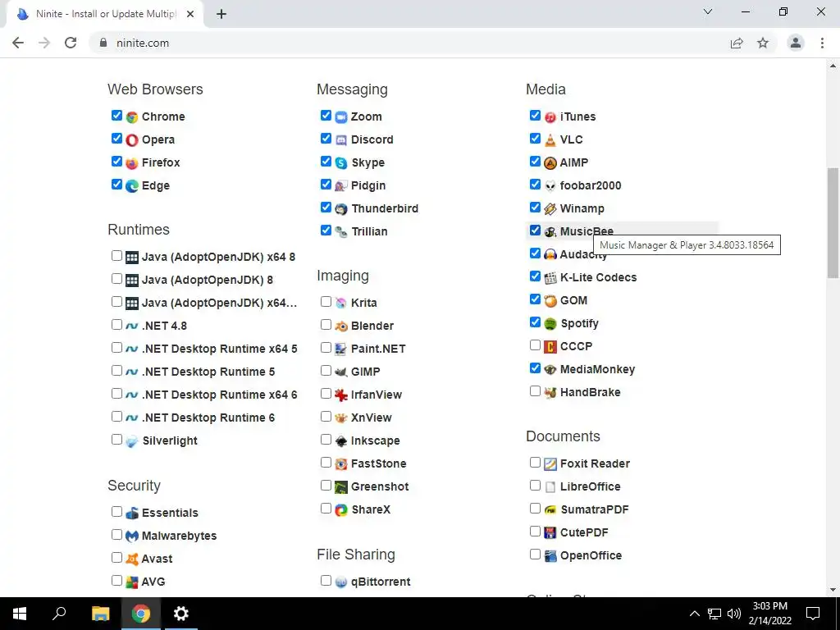Click the Foxit Reader app icon
The image size is (840, 630).
(x=550, y=464)
